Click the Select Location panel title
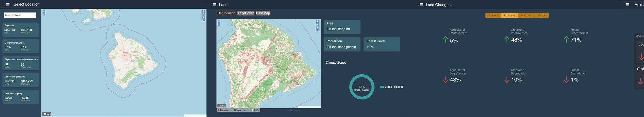This screenshot has width=644, height=117. pyautogui.click(x=26, y=4)
